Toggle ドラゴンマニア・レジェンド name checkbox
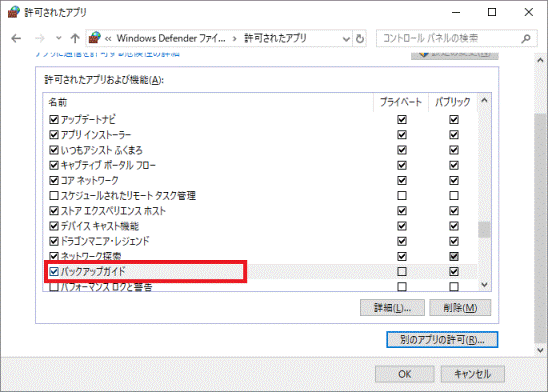This screenshot has width=548, height=392. 54,241
